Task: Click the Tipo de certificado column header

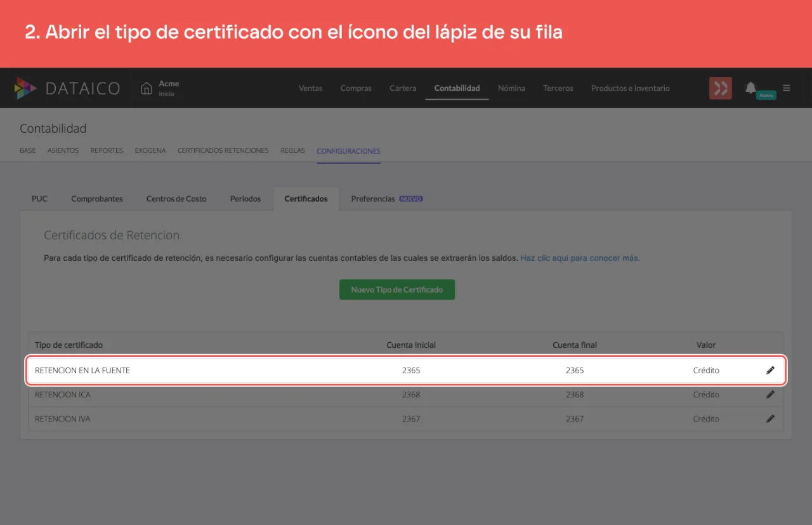Action: point(69,345)
